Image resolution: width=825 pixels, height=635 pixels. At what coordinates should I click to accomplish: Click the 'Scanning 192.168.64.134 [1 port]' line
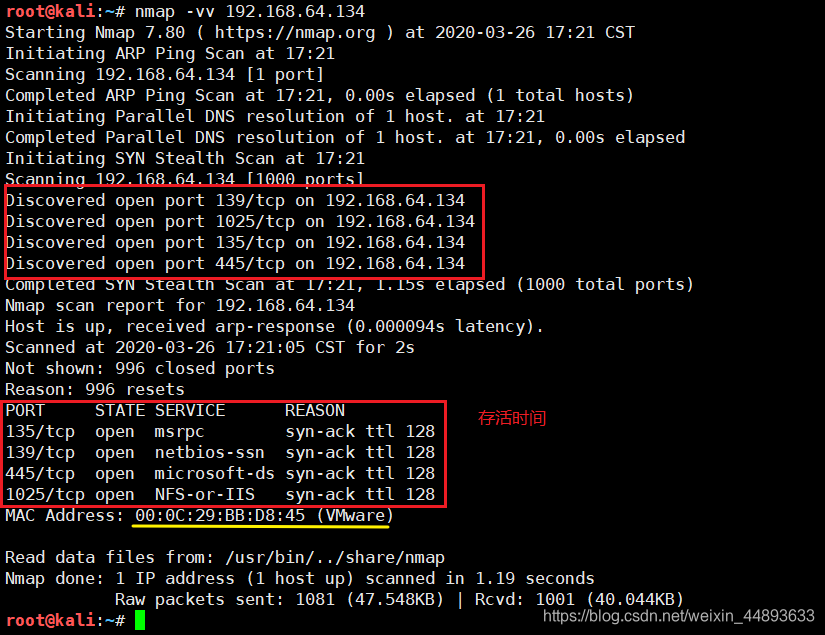point(164,75)
